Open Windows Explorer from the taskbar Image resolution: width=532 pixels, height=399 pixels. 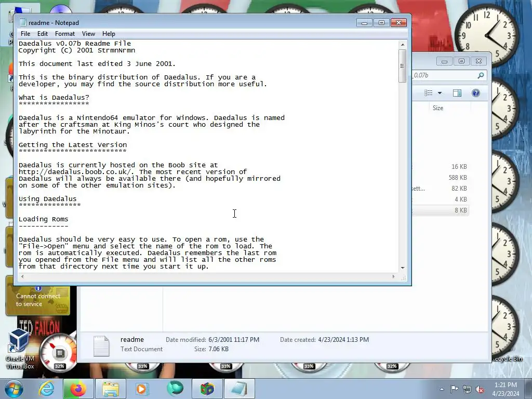click(x=111, y=389)
